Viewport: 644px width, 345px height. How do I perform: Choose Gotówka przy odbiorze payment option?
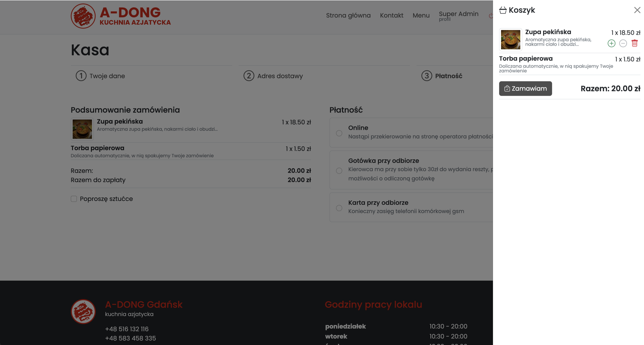click(339, 171)
